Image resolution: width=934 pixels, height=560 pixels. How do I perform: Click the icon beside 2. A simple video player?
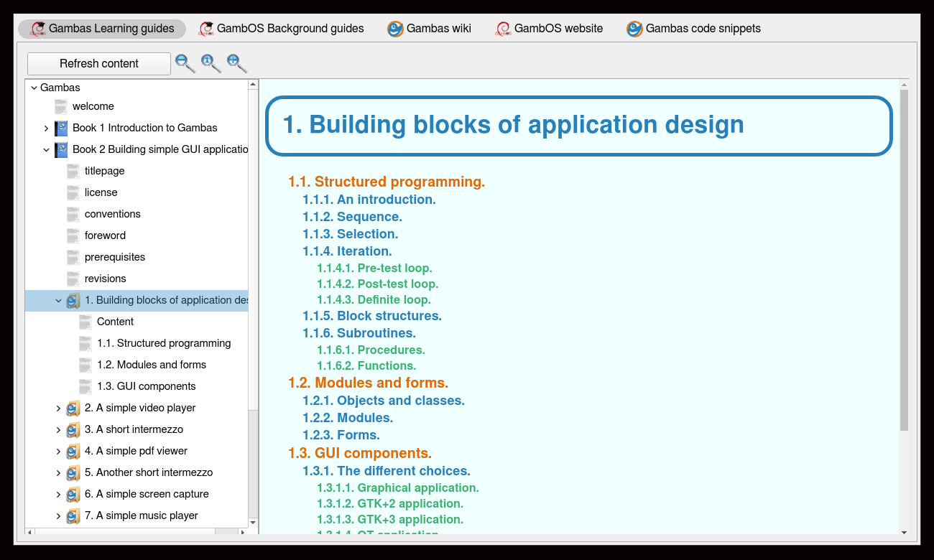pyautogui.click(x=73, y=409)
